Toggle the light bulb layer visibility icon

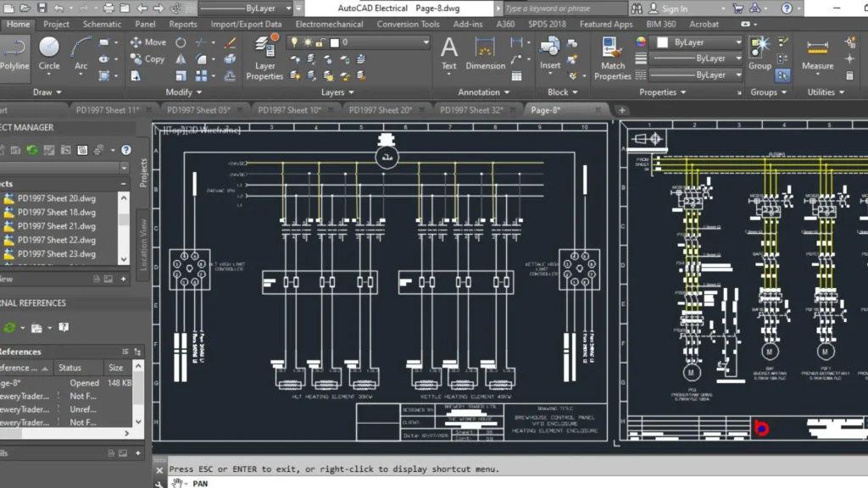coord(294,41)
